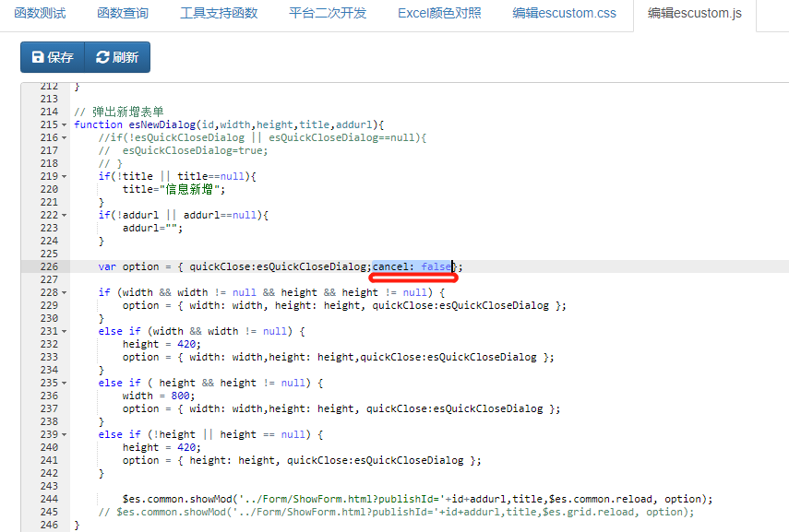Screen dimensions: 789x532
Task: Open the 函数测试 tab
Action: (40, 13)
